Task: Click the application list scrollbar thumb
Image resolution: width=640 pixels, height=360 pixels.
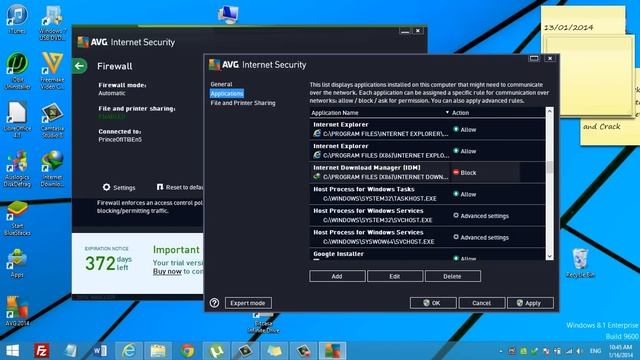Action: coord(549,167)
